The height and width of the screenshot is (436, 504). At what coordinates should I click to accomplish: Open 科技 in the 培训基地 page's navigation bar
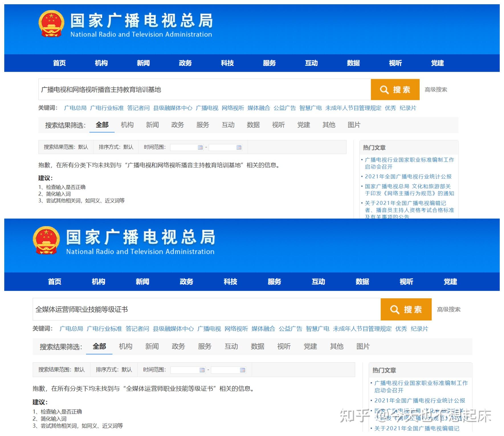pyautogui.click(x=227, y=63)
